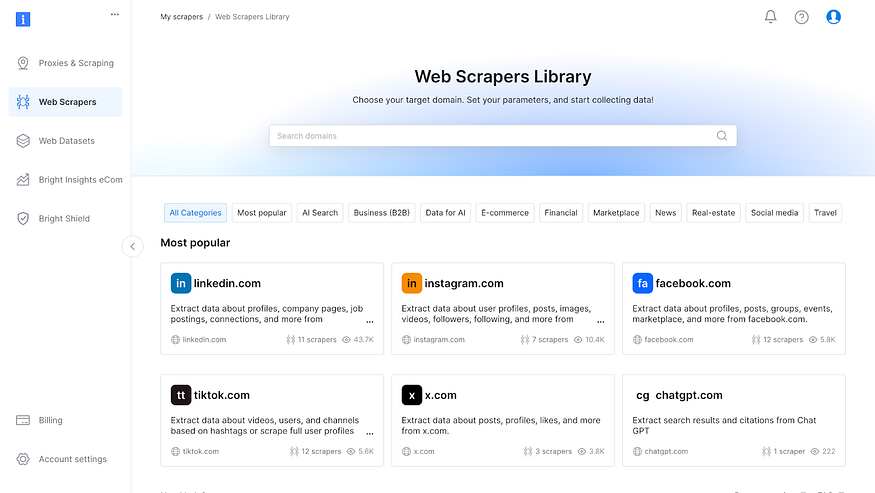The image size is (875, 493).
Task: Filter by Real-estate category
Action: pyautogui.click(x=713, y=213)
